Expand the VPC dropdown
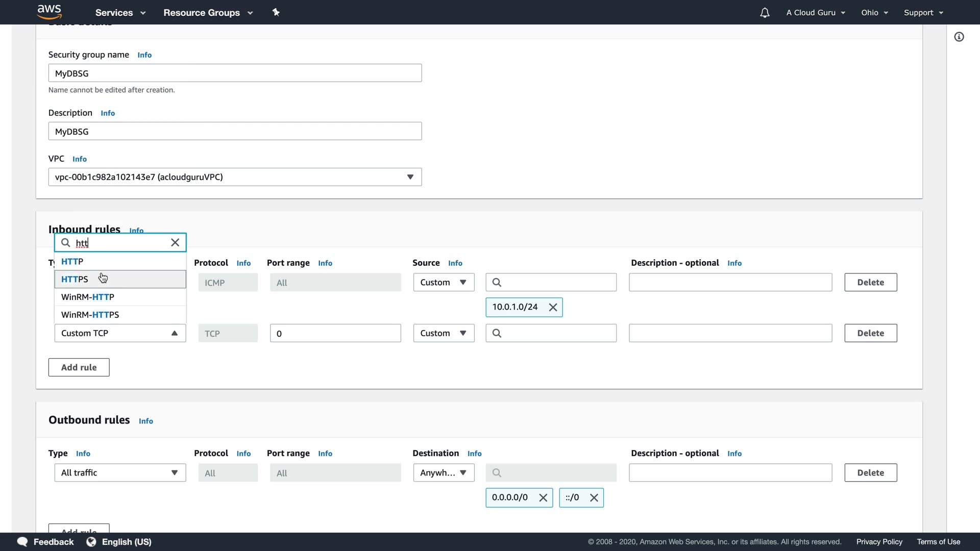 (x=235, y=177)
